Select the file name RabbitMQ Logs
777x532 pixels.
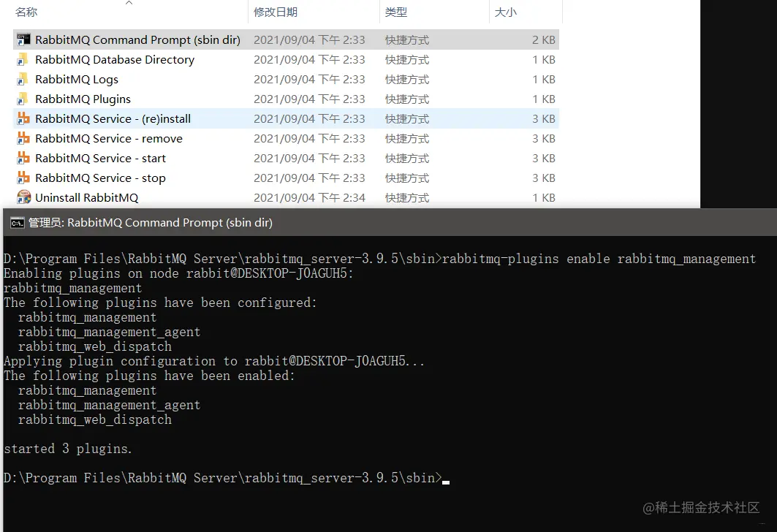(77, 79)
